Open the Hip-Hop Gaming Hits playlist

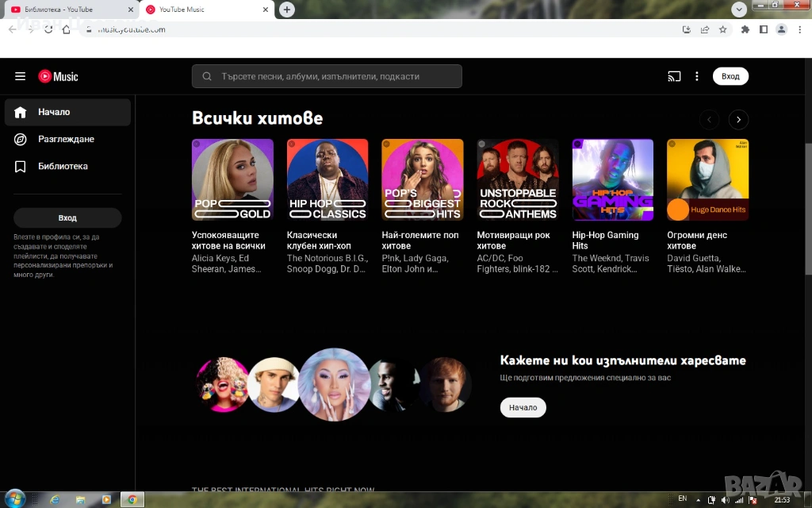tap(612, 180)
